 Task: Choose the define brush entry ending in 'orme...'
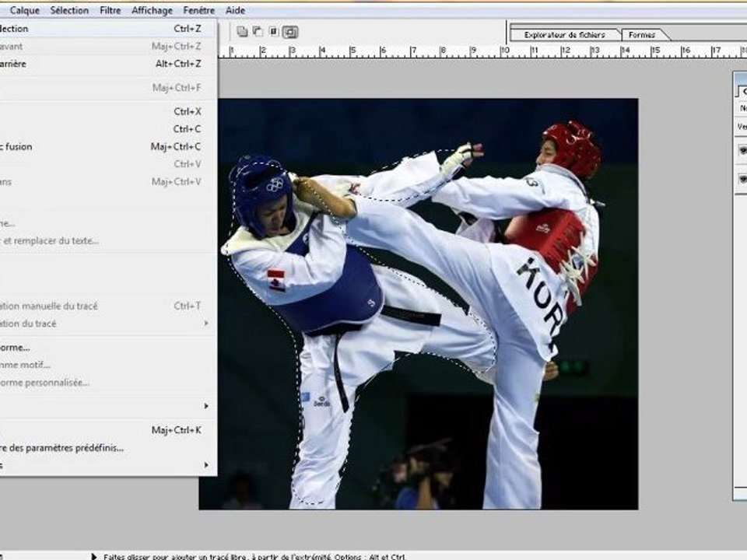107,348
